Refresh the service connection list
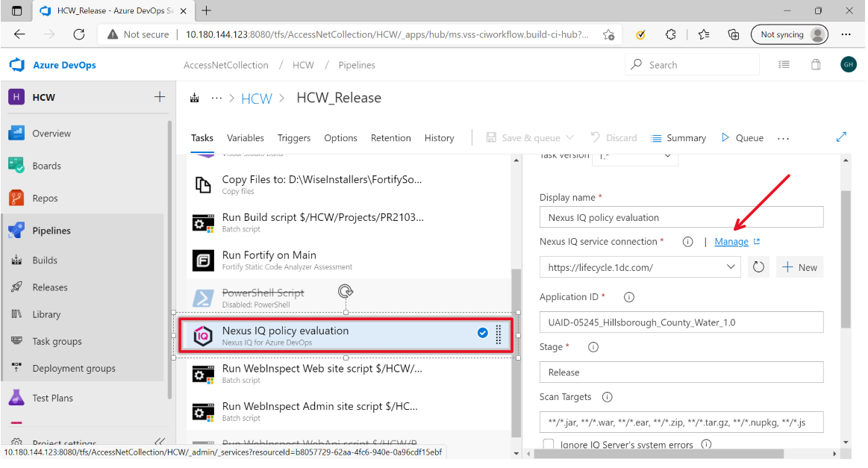This screenshot has height=468, width=868. click(x=758, y=267)
